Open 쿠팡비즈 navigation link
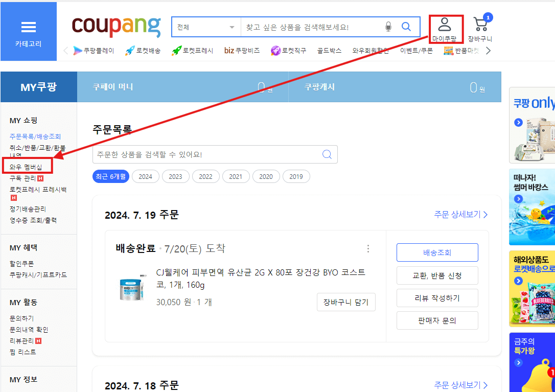The image size is (555, 392). click(242, 51)
